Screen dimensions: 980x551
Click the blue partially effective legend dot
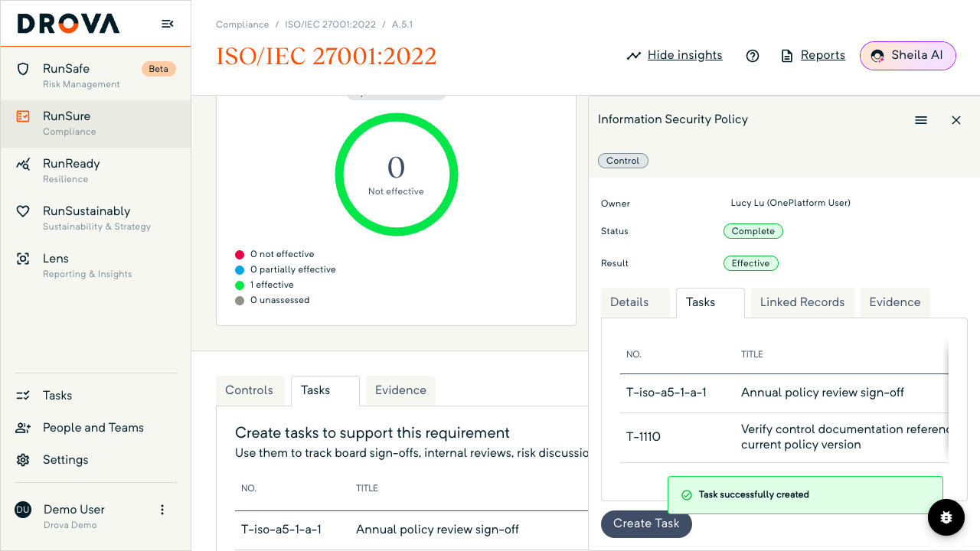click(x=240, y=270)
